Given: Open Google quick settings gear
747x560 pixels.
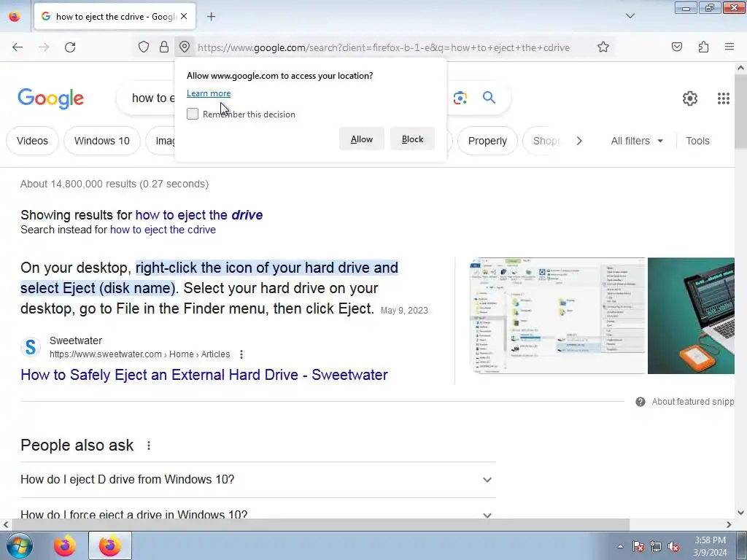Looking at the screenshot, I should pos(690,98).
